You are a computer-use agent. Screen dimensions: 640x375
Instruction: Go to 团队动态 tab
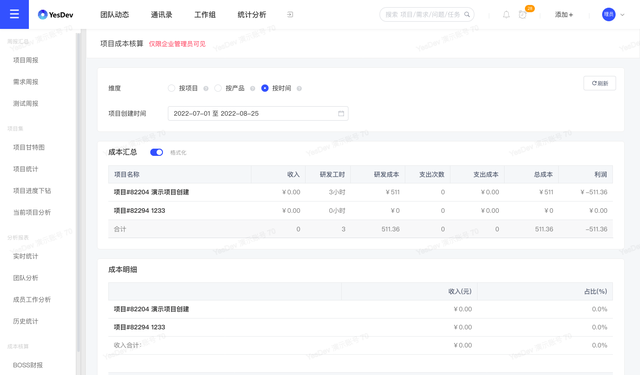(x=115, y=15)
